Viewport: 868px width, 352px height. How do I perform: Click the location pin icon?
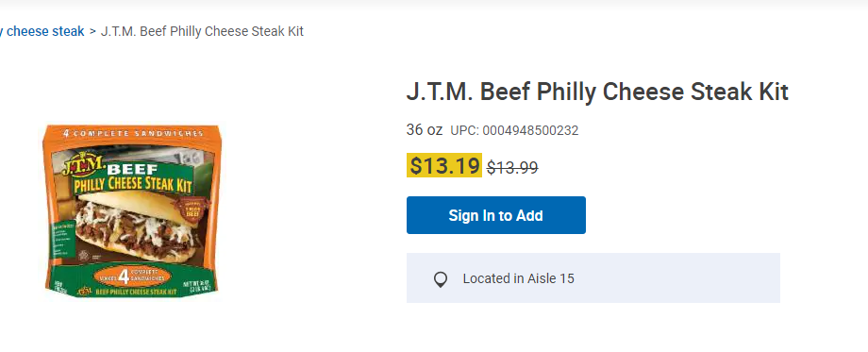440,279
